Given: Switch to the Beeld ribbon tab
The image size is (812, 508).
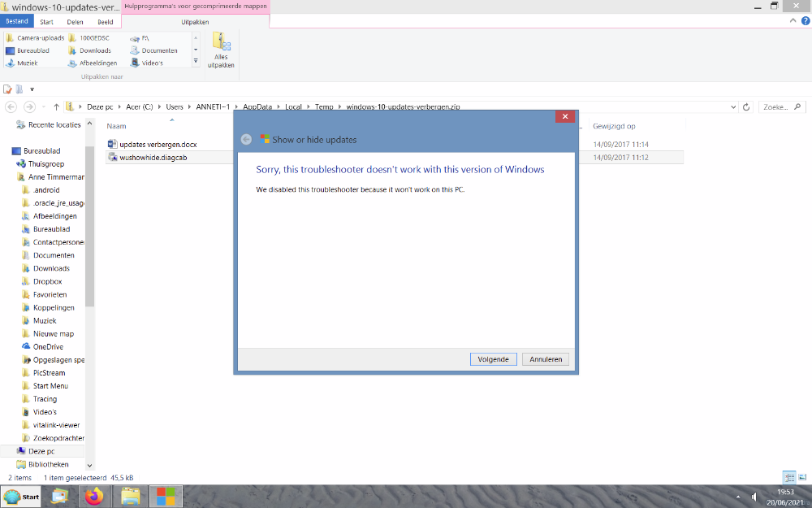Looking at the screenshot, I should click(x=106, y=22).
